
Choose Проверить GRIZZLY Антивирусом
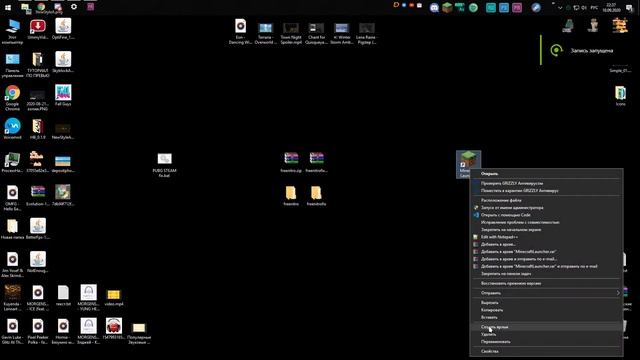tap(547, 183)
